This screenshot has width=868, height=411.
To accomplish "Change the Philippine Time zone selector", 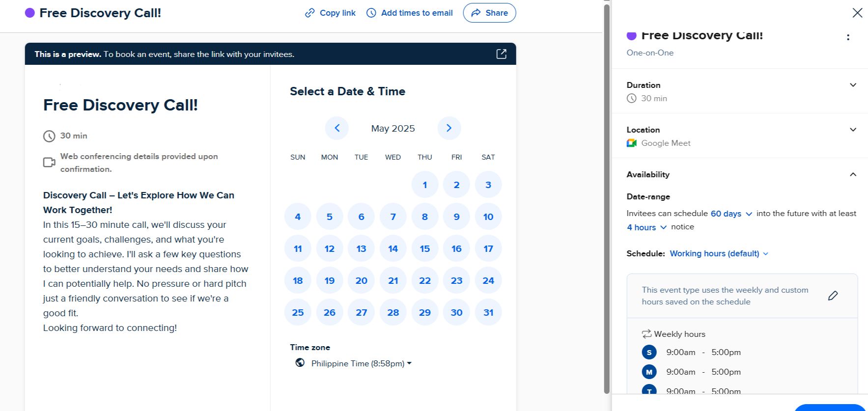I will 361,363.
